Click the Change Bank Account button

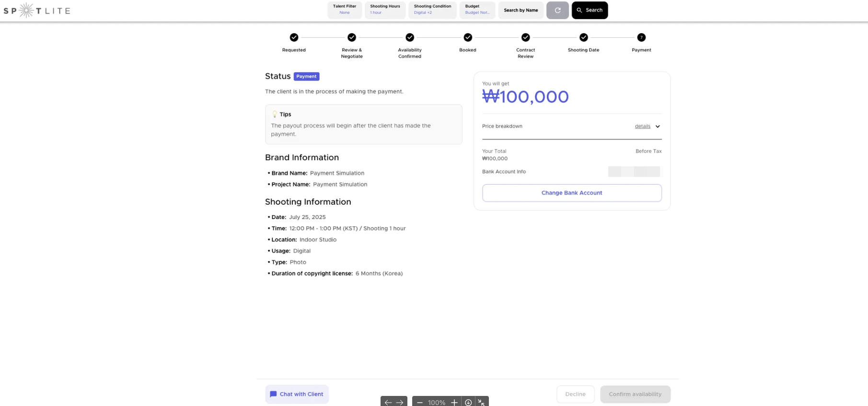coord(572,193)
